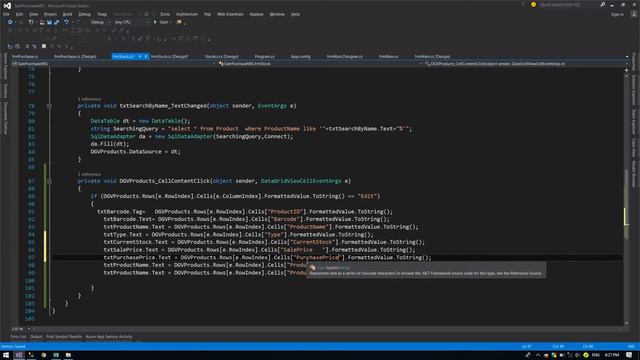Click the "Edit" string in the if condition
640x360 pixels.
click(367, 196)
